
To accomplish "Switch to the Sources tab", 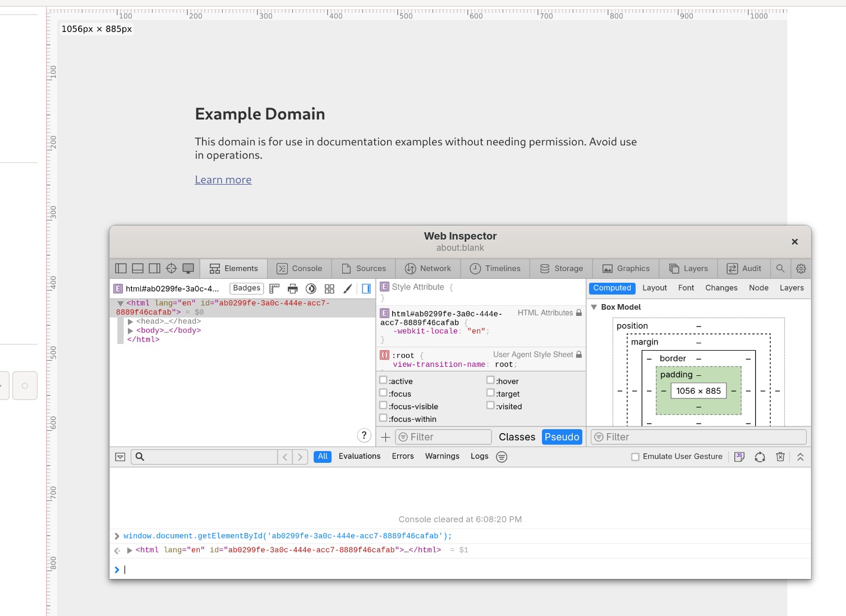I will point(364,269).
